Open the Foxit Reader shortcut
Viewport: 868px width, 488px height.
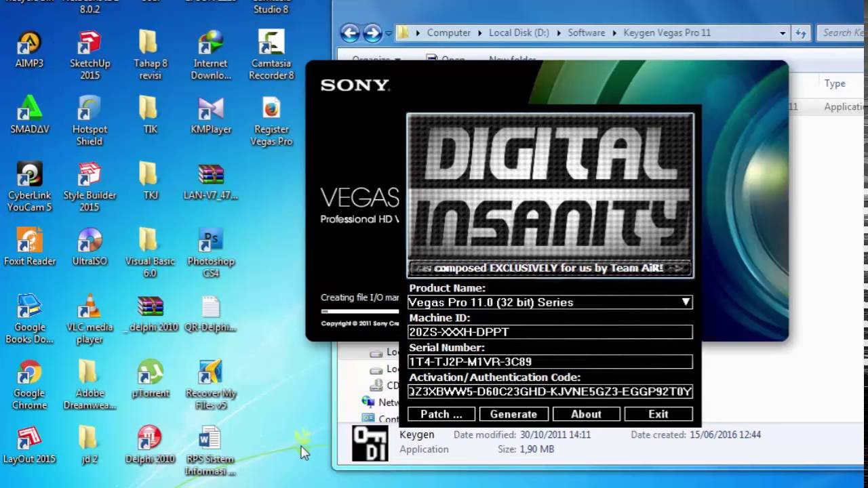[29, 247]
